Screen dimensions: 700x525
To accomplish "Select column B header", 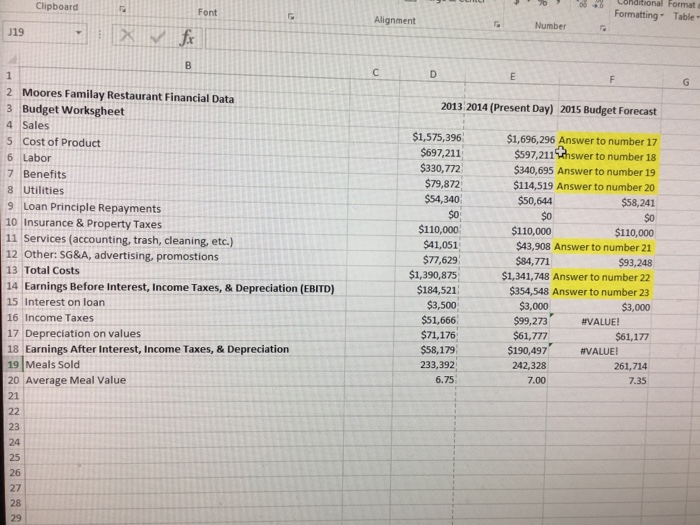I will [188, 66].
